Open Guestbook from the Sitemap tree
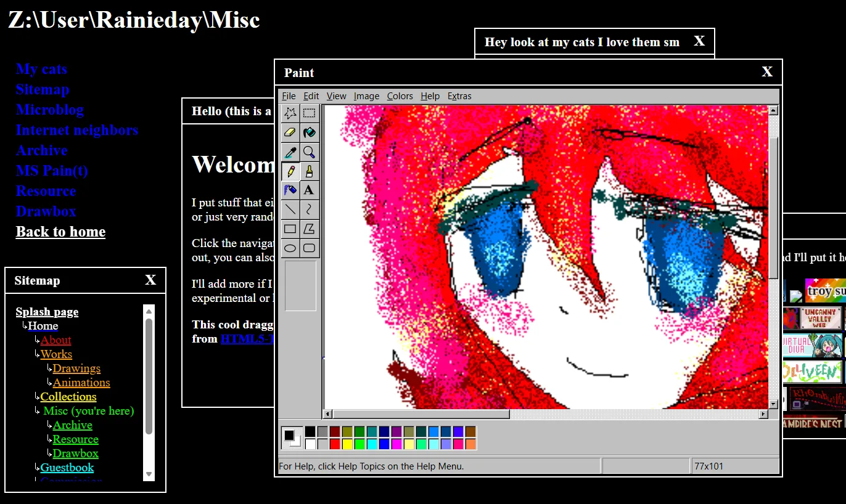This screenshot has height=504, width=846. (x=67, y=468)
